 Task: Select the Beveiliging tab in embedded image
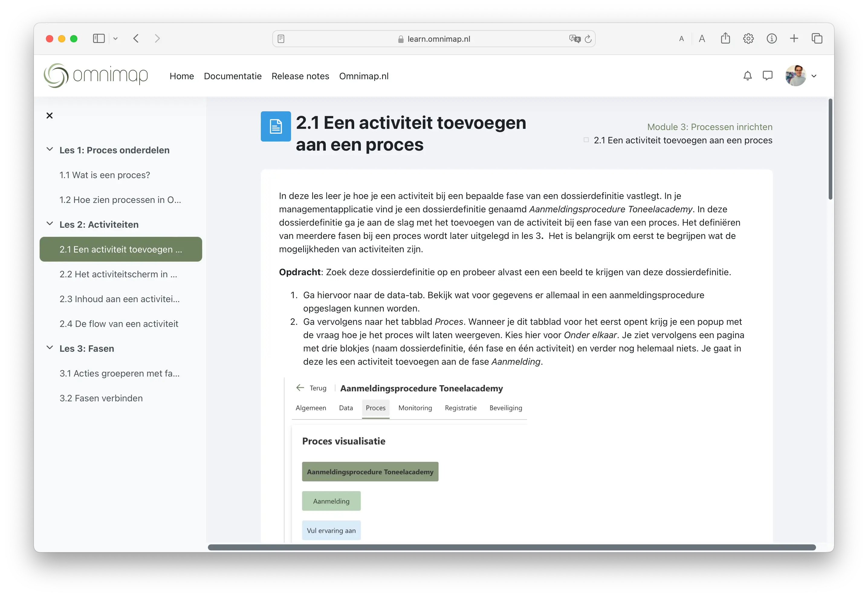506,408
